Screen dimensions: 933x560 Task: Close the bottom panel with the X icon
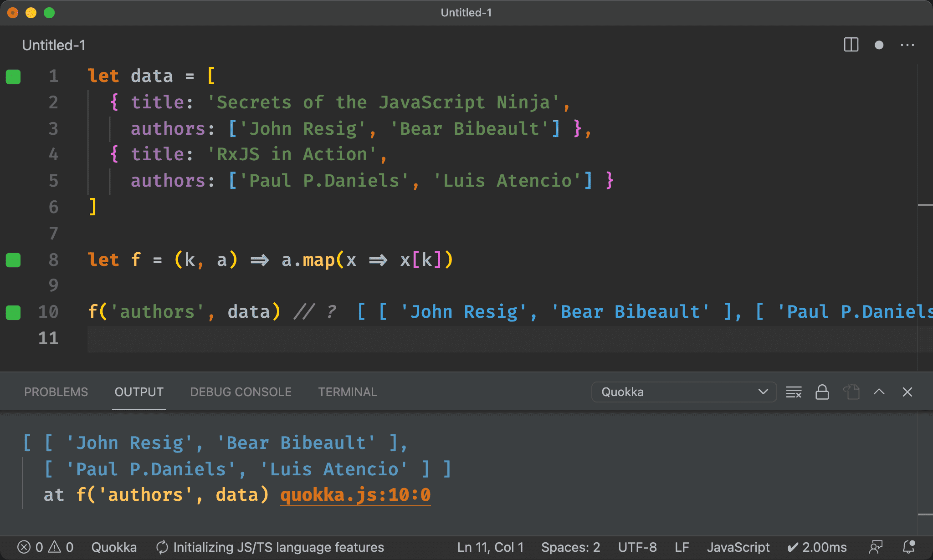point(907,392)
